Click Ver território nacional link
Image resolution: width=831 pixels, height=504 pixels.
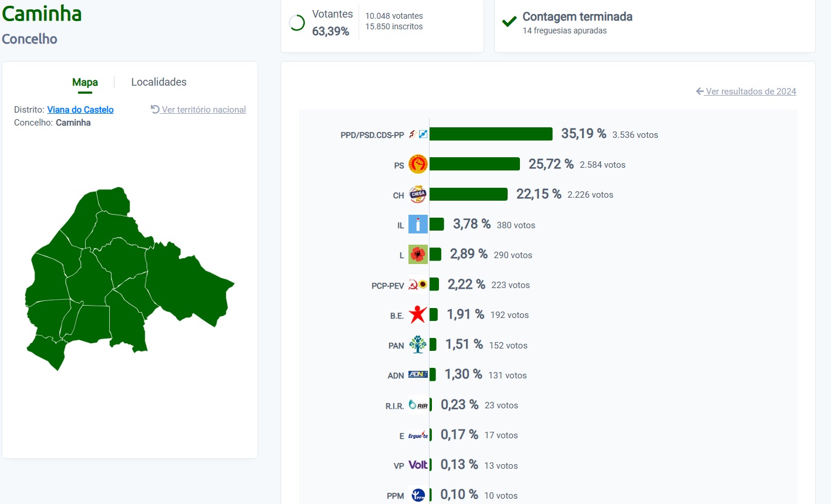[198, 110]
